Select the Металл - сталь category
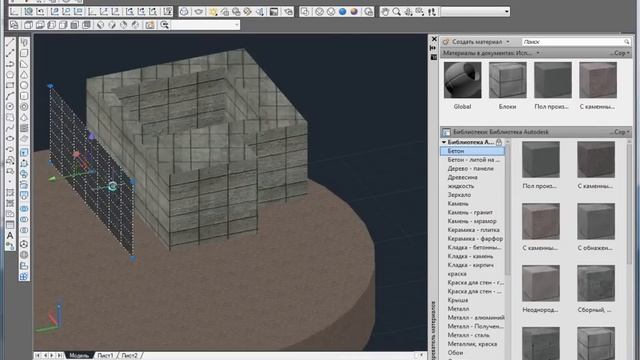The image size is (640, 360). 468,335
